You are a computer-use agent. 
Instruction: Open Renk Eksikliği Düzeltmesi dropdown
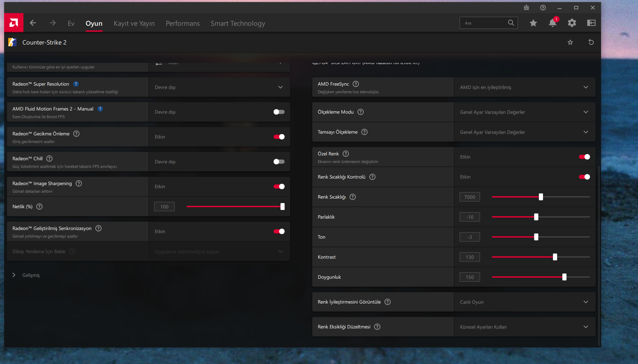tap(525, 327)
